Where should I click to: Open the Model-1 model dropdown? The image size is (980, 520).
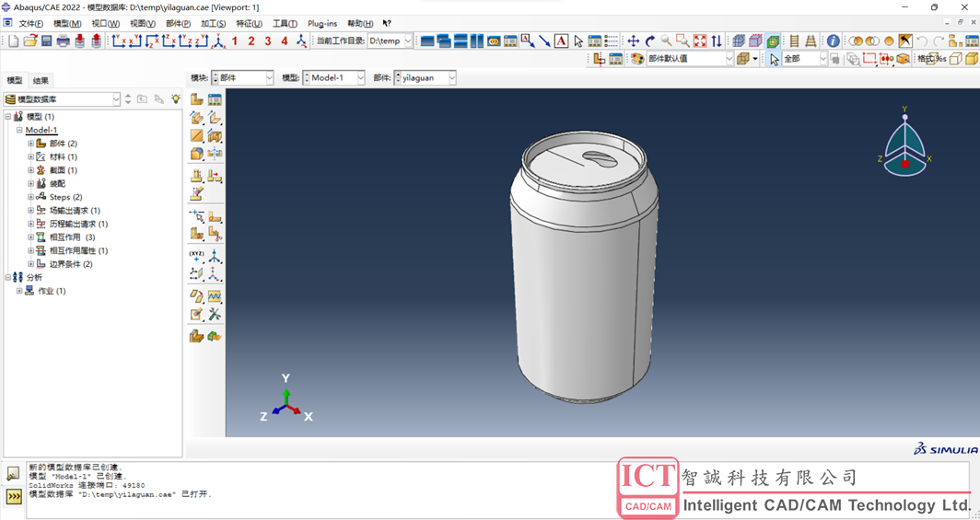(361, 78)
